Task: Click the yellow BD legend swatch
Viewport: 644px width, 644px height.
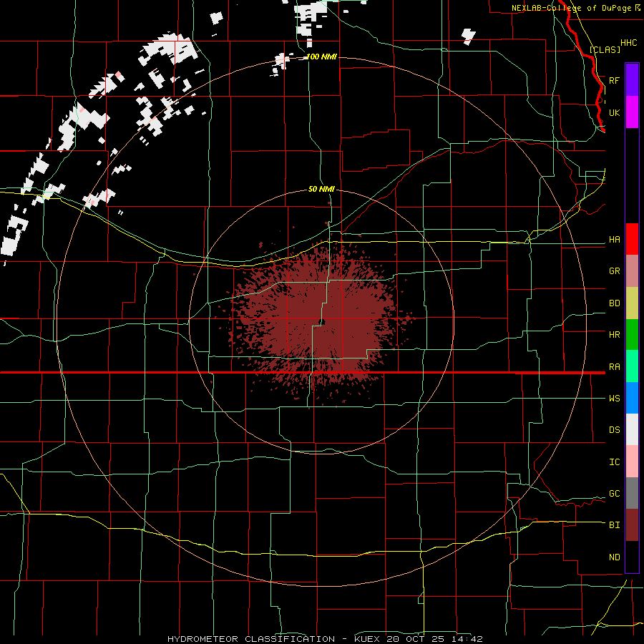Action: [x=632, y=303]
